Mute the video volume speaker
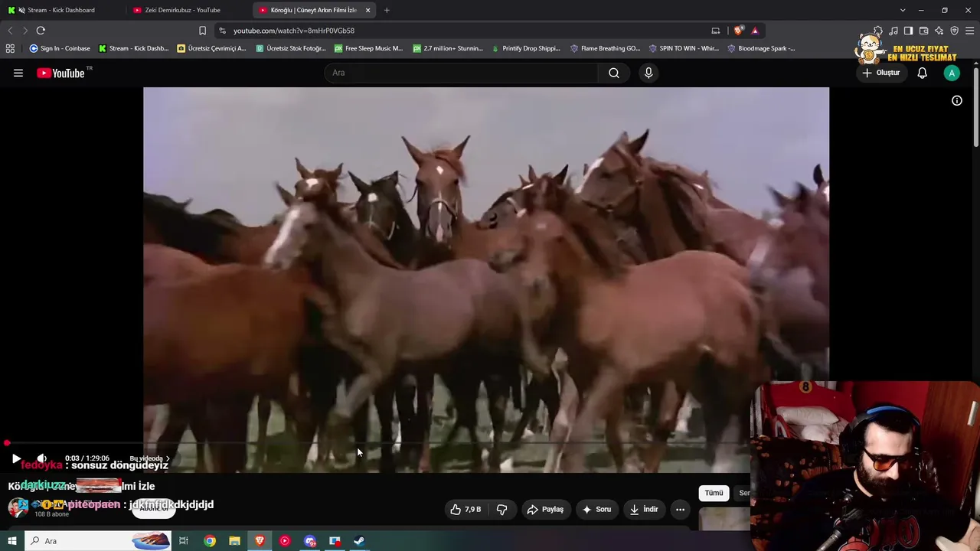 [x=41, y=458]
